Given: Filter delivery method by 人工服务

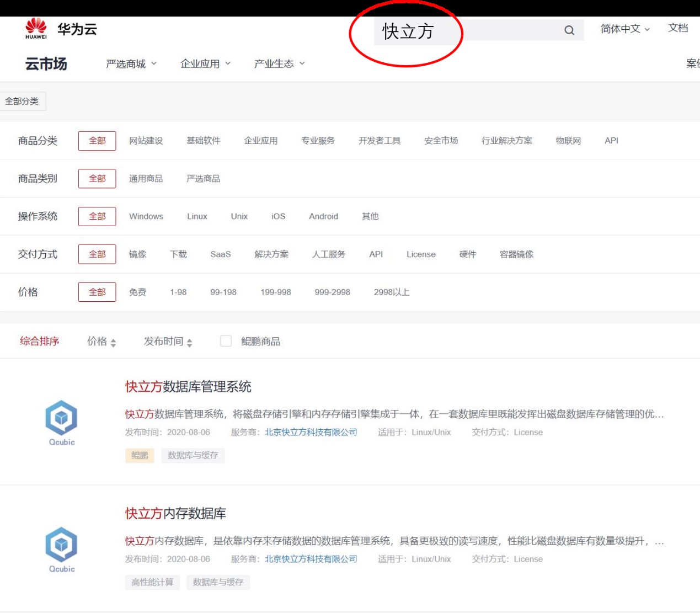Looking at the screenshot, I should [329, 254].
